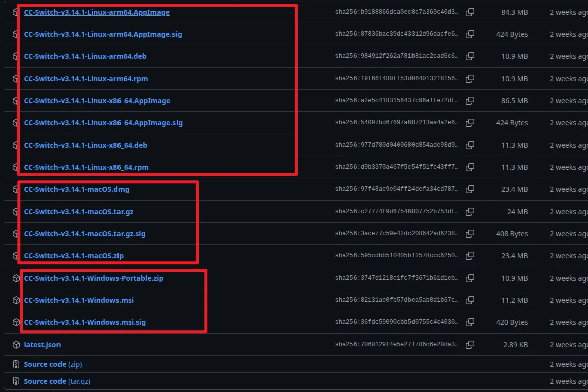Click the 84.3 MB file size
Viewport: 588px width, 392px height.
(x=514, y=12)
